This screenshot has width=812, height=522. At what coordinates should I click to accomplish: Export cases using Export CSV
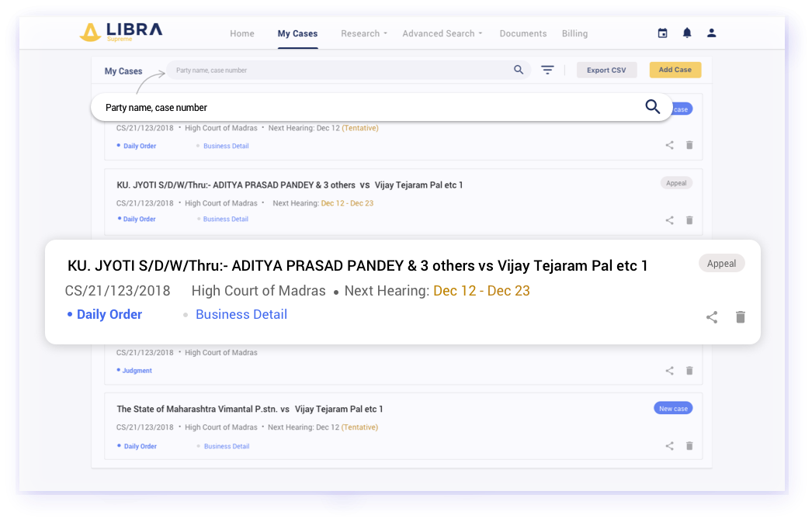point(606,69)
